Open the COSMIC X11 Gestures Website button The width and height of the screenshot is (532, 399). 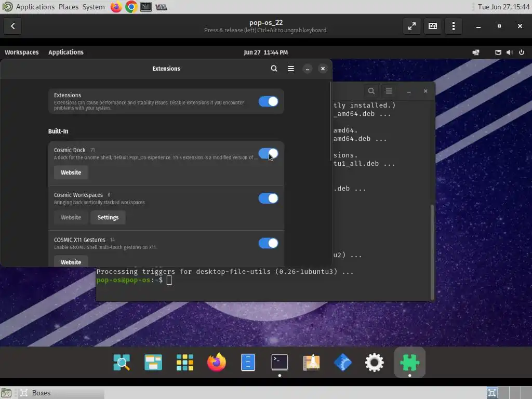(x=71, y=262)
